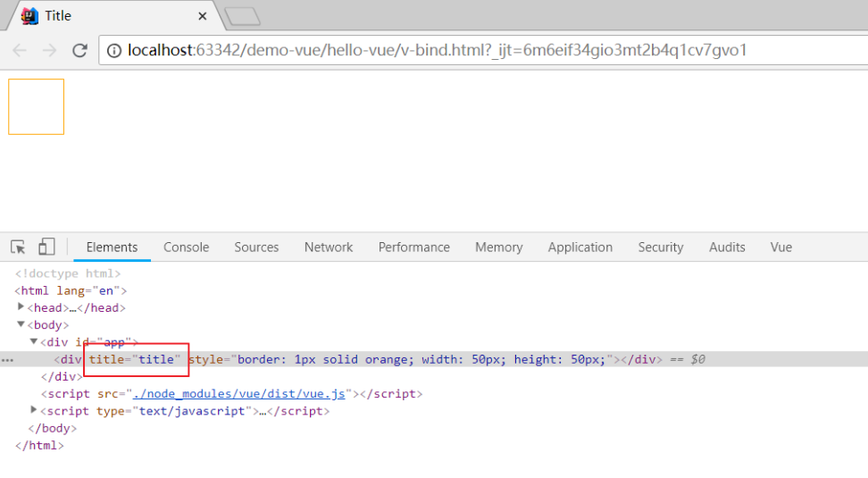This screenshot has width=868, height=478.
Task: Close the Title browser tab
Action: click(203, 16)
